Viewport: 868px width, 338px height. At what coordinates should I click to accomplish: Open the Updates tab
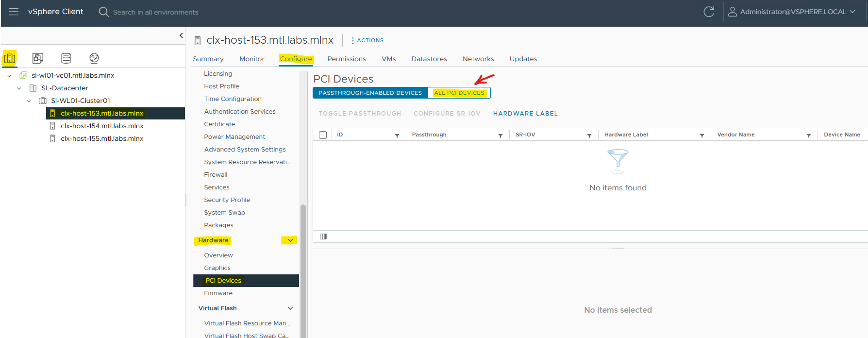(x=523, y=59)
